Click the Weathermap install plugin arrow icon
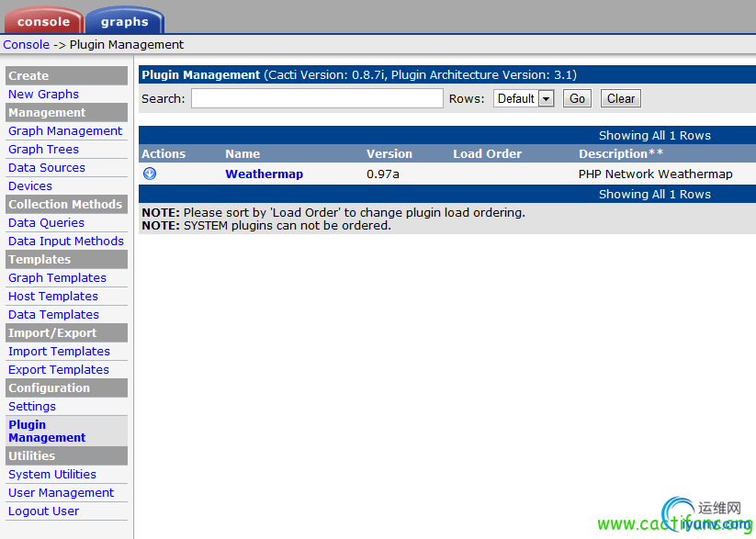 [x=150, y=174]
